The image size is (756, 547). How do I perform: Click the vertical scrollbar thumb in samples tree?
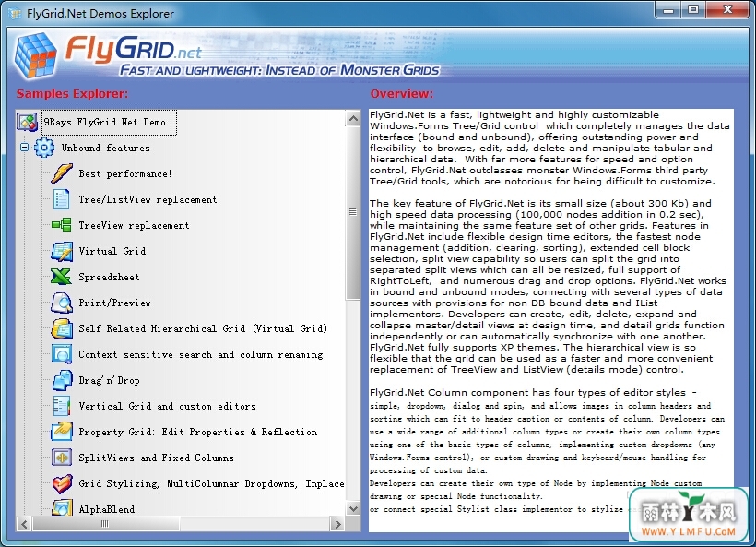click(353, 212)
